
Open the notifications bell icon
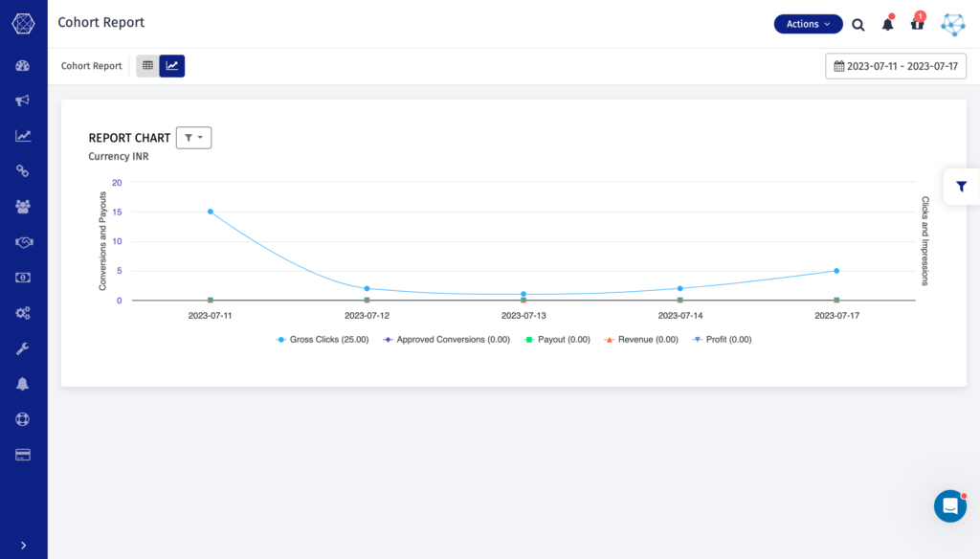(x=887, y=24)
